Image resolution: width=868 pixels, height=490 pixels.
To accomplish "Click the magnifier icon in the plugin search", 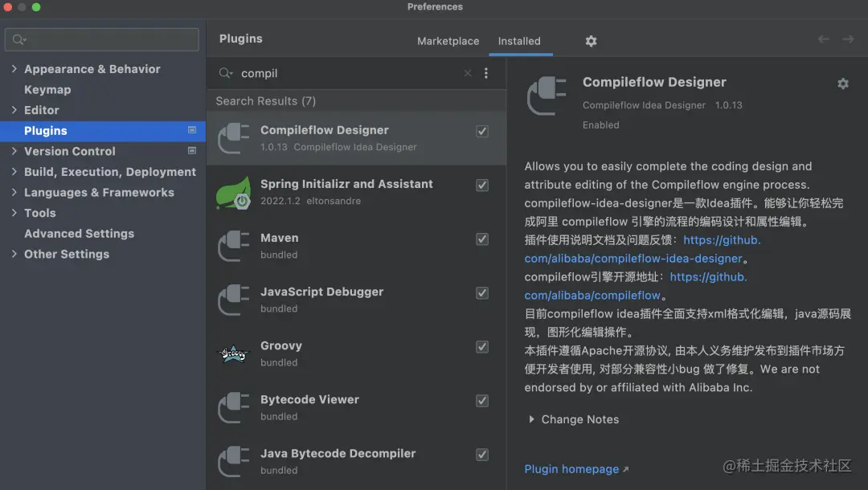I will (x=225, y=73).
